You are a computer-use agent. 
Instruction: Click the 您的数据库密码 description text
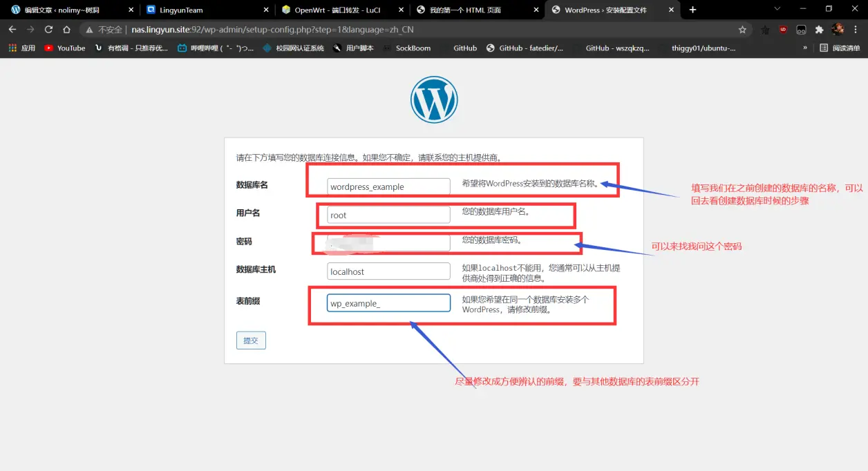click(x=492, y=240)
